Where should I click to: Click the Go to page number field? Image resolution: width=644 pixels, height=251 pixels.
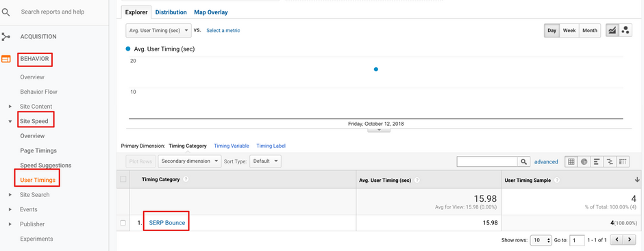(578, 240)
